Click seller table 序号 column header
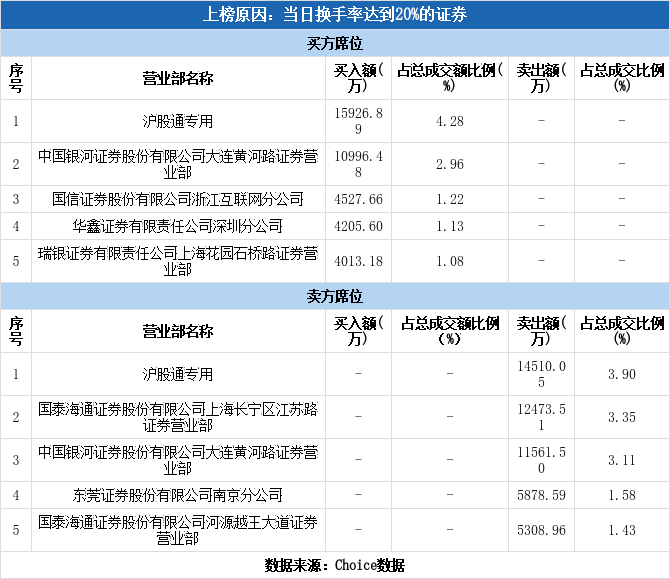This screenshot has width=670, height=579. tap(16, 331)
